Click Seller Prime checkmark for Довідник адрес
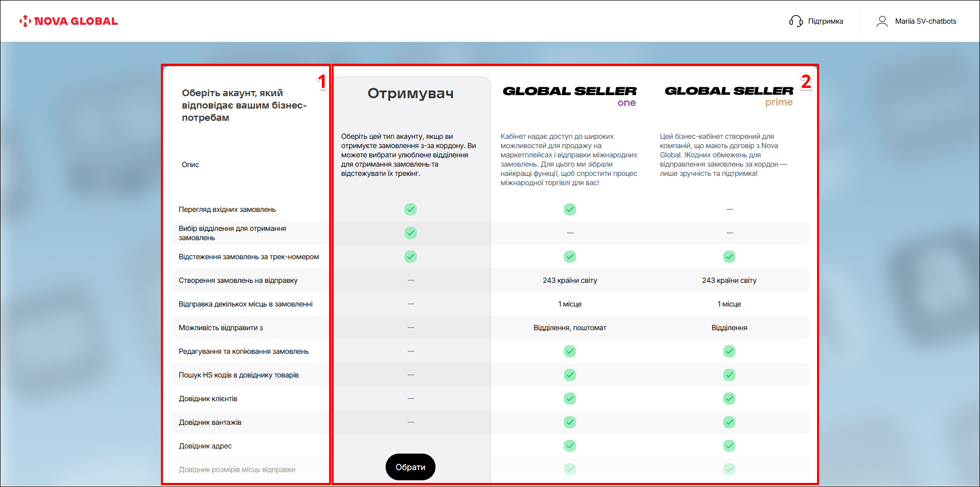Screen dimensions: 980x487 729,446
